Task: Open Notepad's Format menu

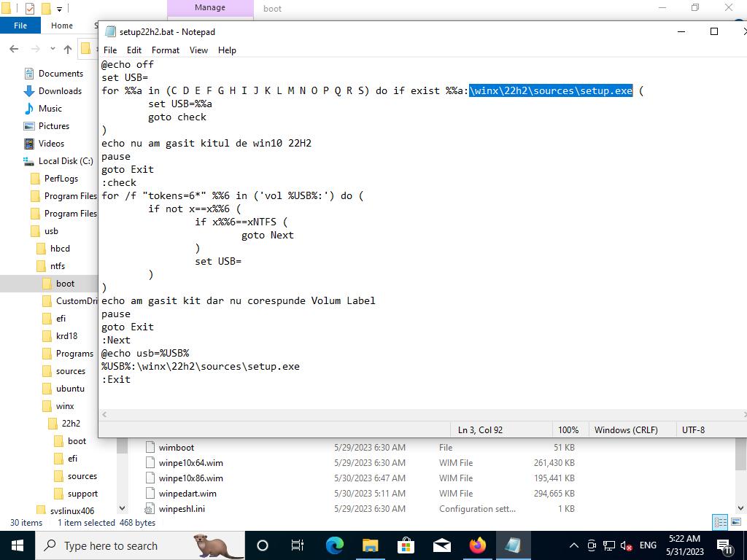Action: [165, 50]
